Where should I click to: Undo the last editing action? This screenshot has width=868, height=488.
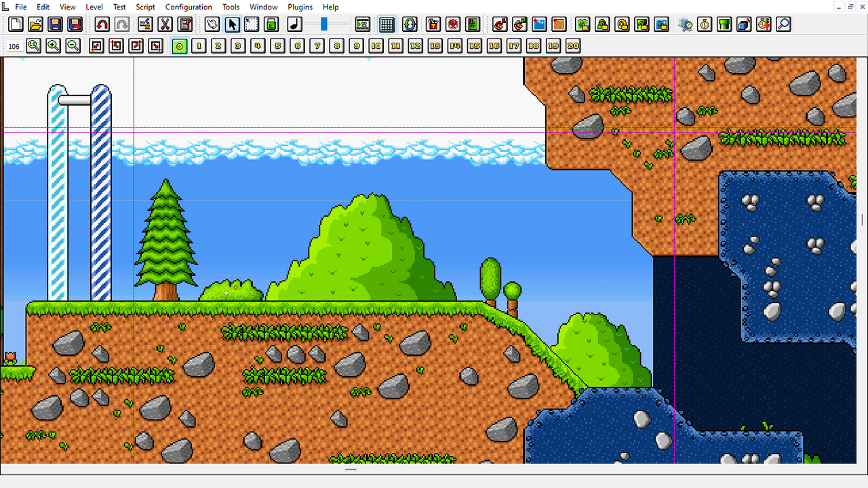102,24
